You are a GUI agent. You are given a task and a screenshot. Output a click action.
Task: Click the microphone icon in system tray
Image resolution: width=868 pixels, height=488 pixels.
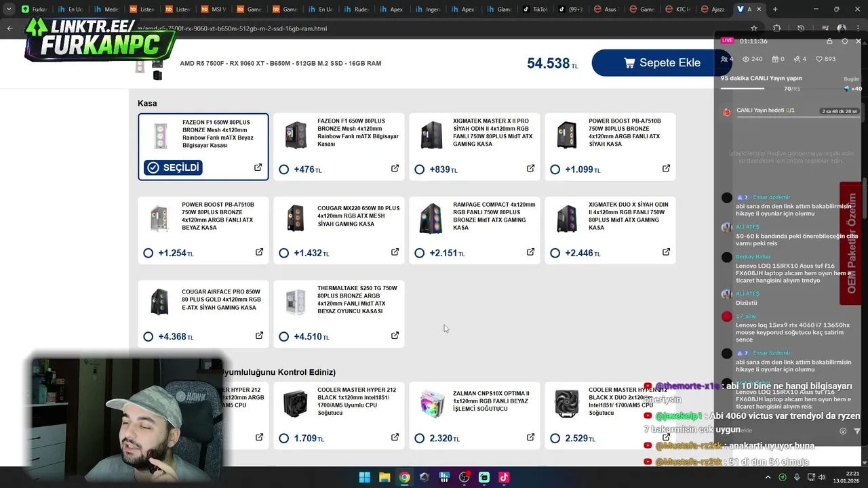pos(797,477)
